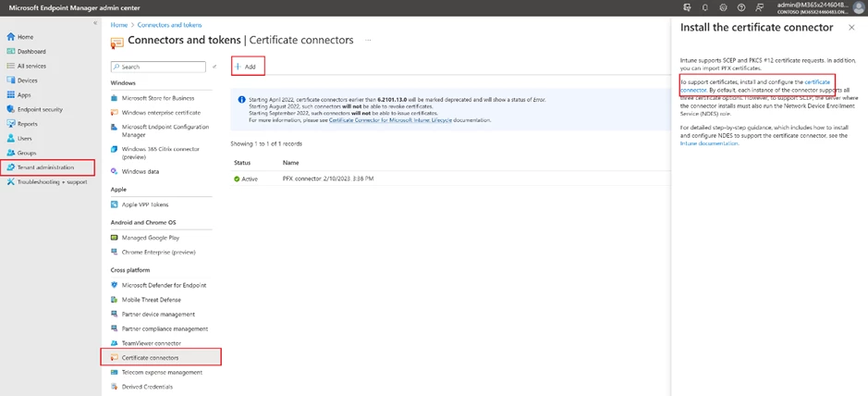Click the Connectors and tokens page icon
This screenshot has height=396, width=868.
[116, 42]
